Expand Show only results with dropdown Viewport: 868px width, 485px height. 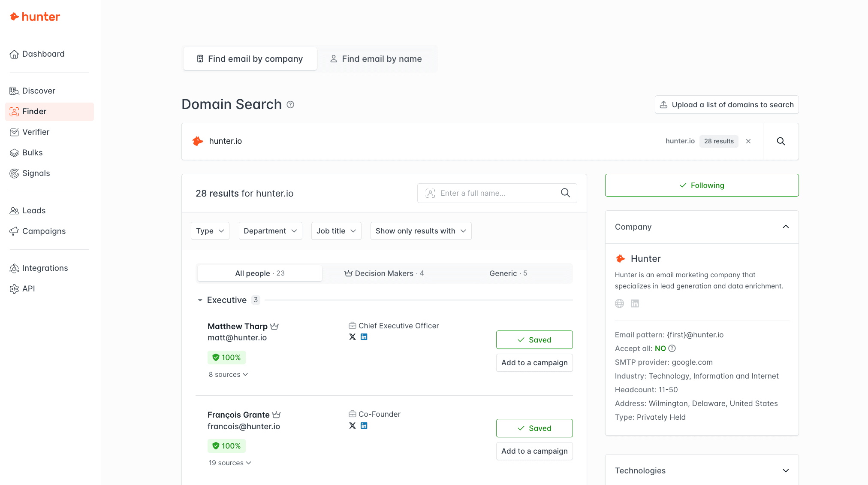click(420, 231)
